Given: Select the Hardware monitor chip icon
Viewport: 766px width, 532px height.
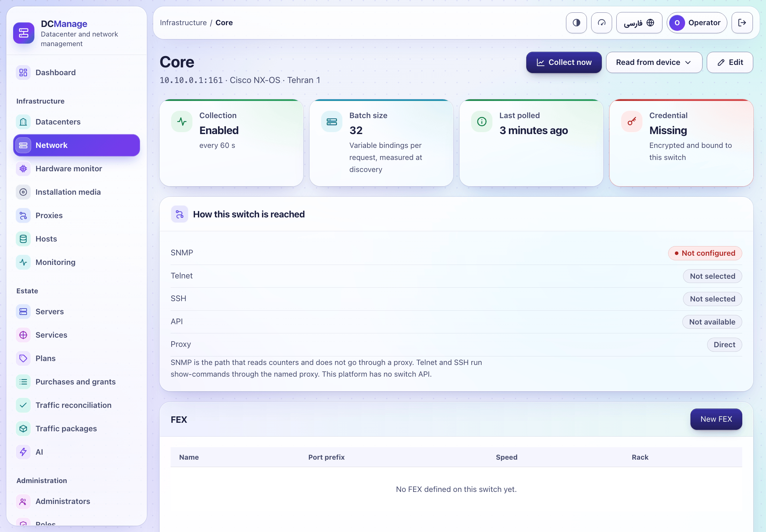Looking at the screenshot, I should [23, 169].
